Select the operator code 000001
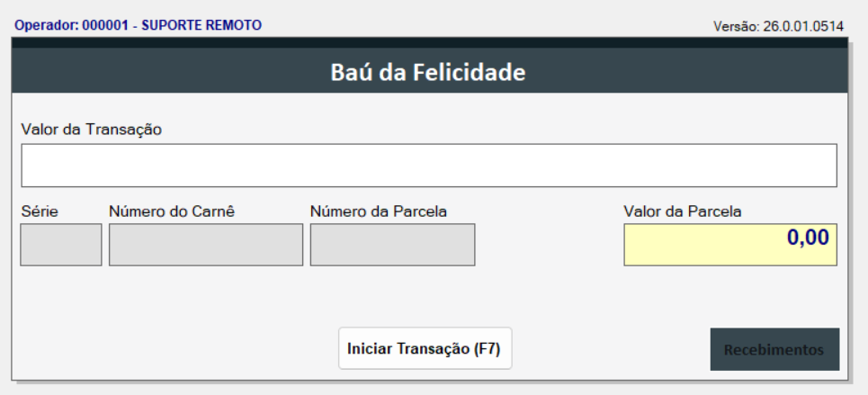 point(106,25)
